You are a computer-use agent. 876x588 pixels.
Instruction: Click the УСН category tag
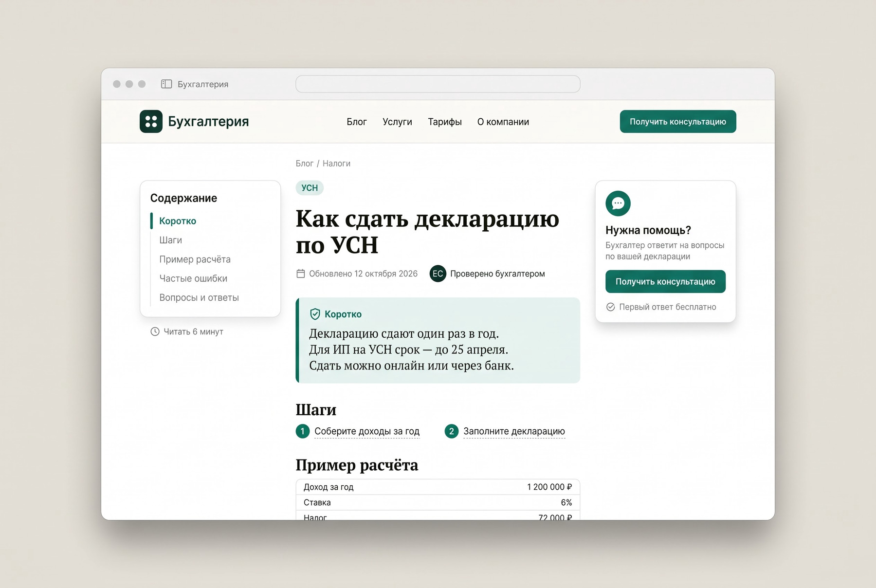click(310, 188)
